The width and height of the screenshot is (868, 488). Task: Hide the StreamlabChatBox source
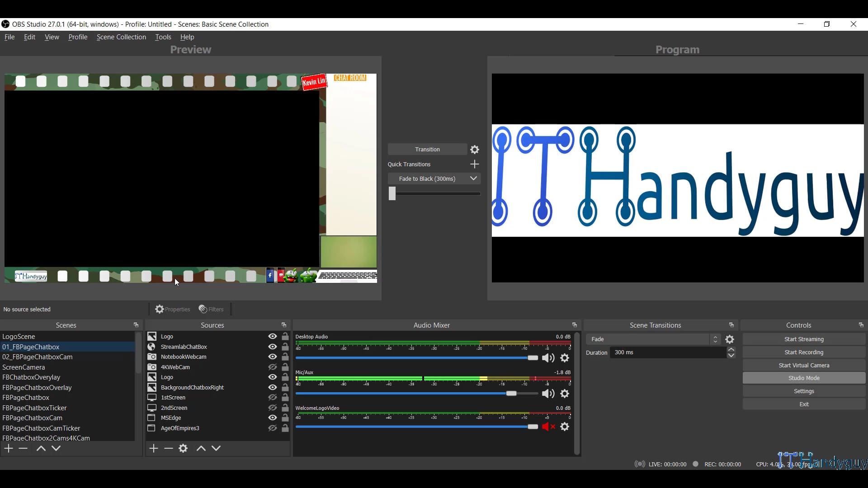click(272, 347)
